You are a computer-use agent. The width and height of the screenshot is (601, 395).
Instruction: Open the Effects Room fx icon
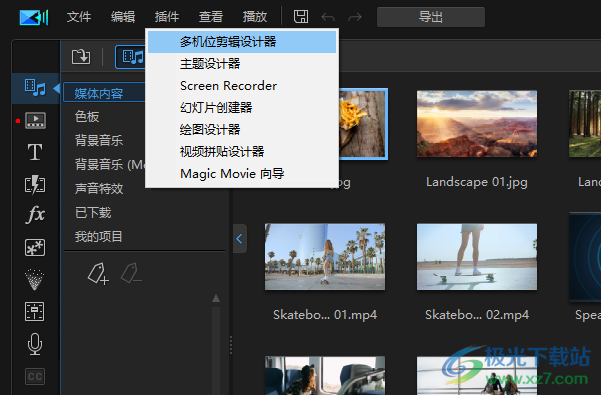[35, 215]
